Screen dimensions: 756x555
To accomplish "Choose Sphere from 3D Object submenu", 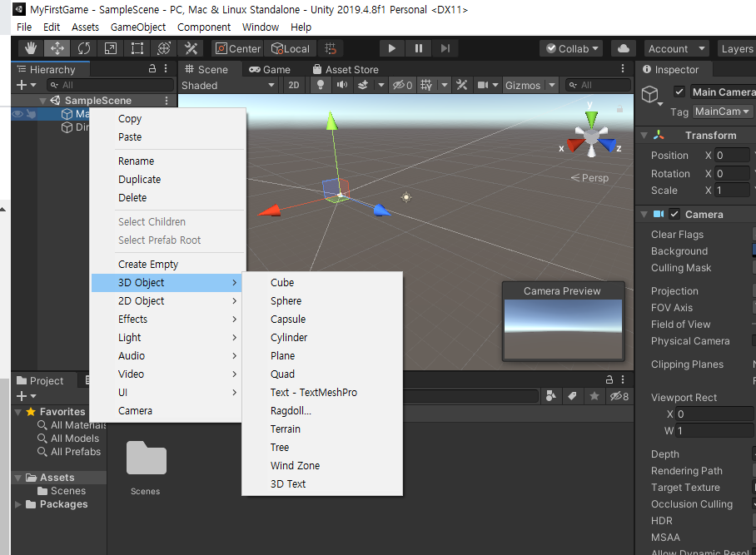I will (x=322, y=300).
